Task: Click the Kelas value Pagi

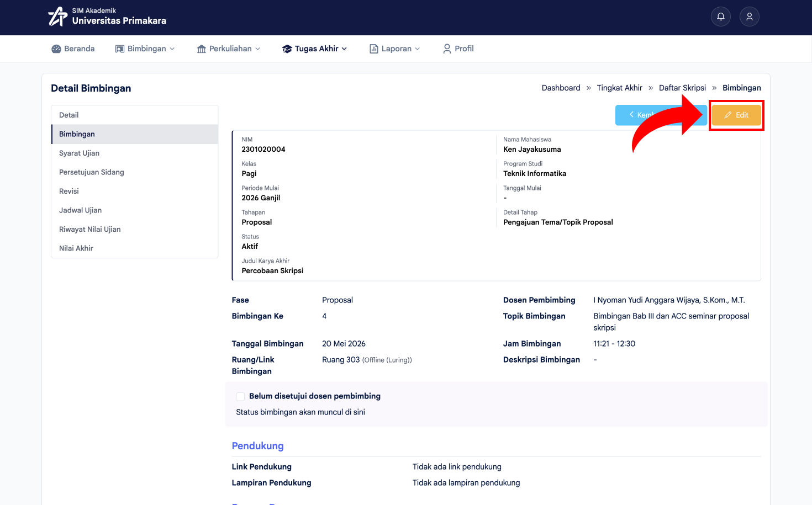Action: pos(249,173)
